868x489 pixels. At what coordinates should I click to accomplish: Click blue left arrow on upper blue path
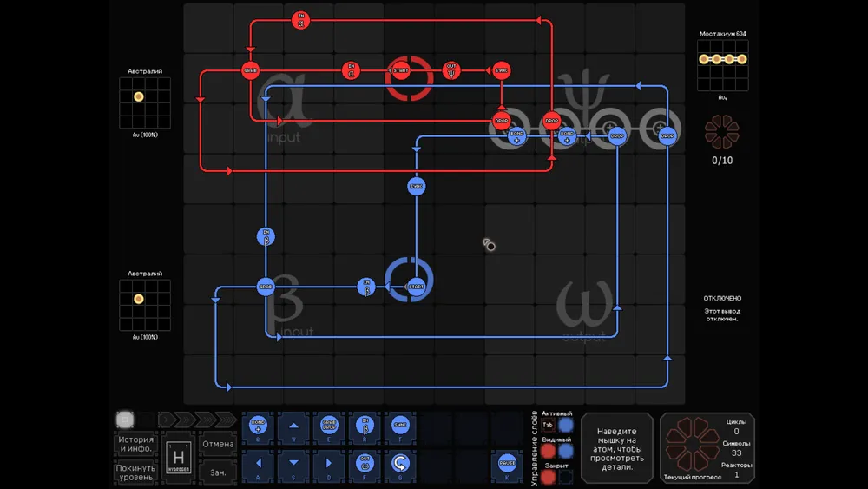638,86
